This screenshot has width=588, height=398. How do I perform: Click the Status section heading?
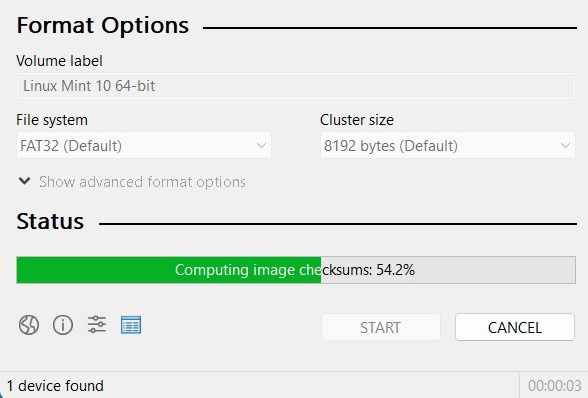click(50, 221)
